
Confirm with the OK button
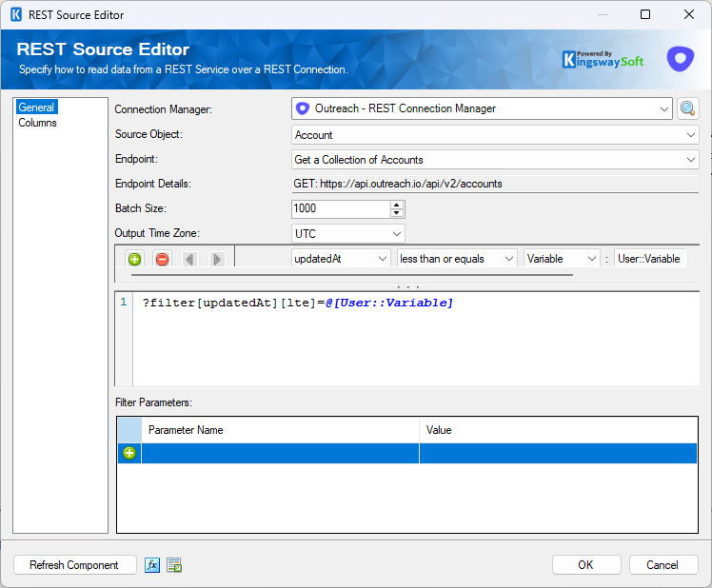click(586, 565)
